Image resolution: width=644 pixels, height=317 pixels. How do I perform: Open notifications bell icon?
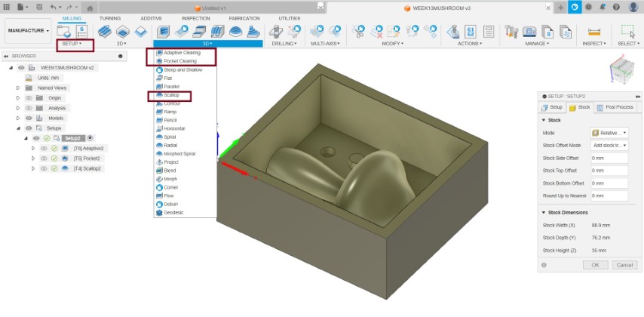[x=602, y=7]
